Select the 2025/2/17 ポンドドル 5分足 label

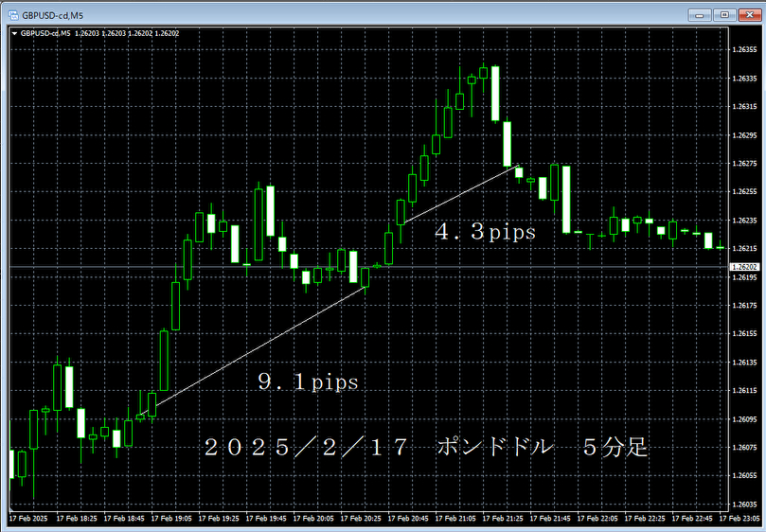pyautogui.click(x=426, y=447)
